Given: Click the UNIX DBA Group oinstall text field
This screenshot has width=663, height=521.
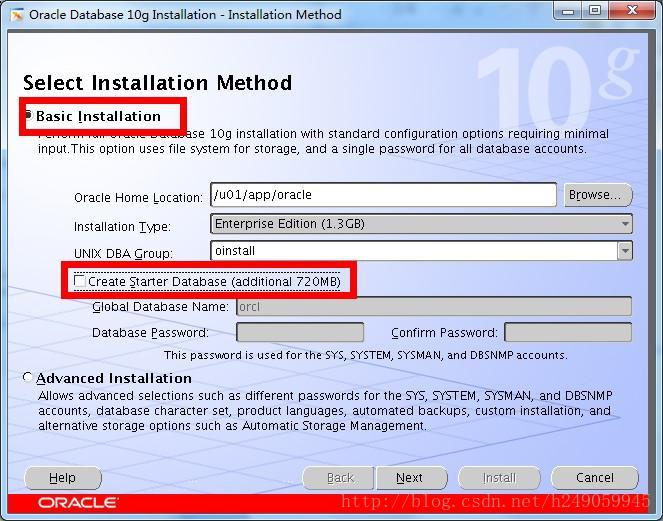Looking at the screenshot, I should [414, 251].
